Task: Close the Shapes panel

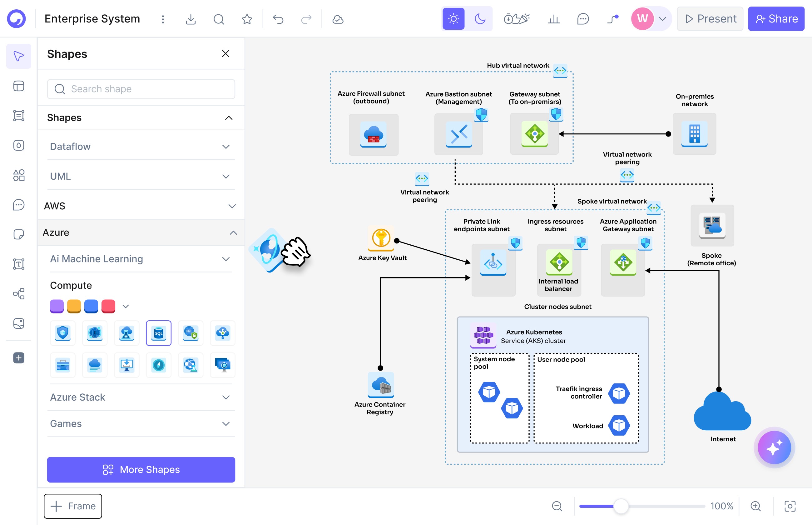Action: 225,53
